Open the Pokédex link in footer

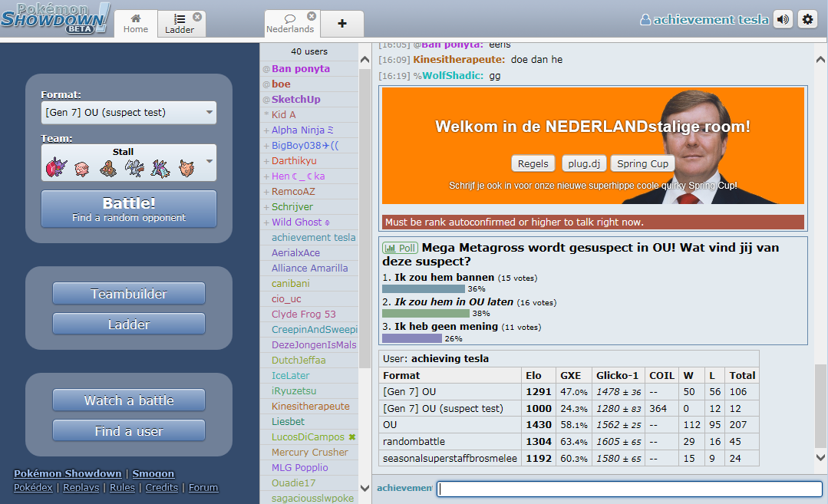35,487
